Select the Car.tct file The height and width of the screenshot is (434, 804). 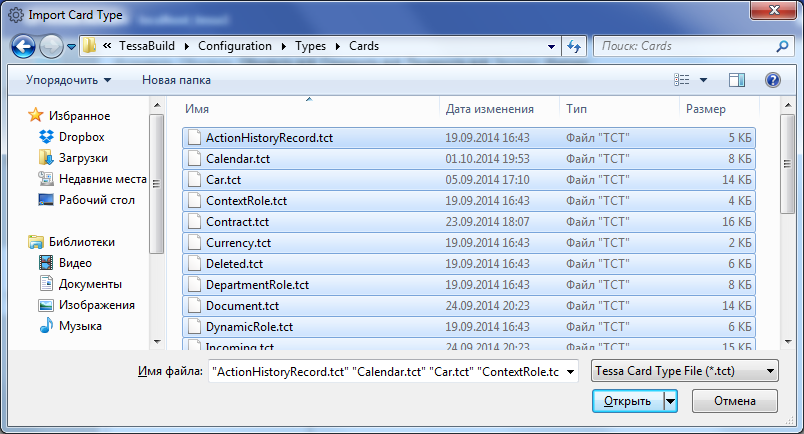point(223,180)
